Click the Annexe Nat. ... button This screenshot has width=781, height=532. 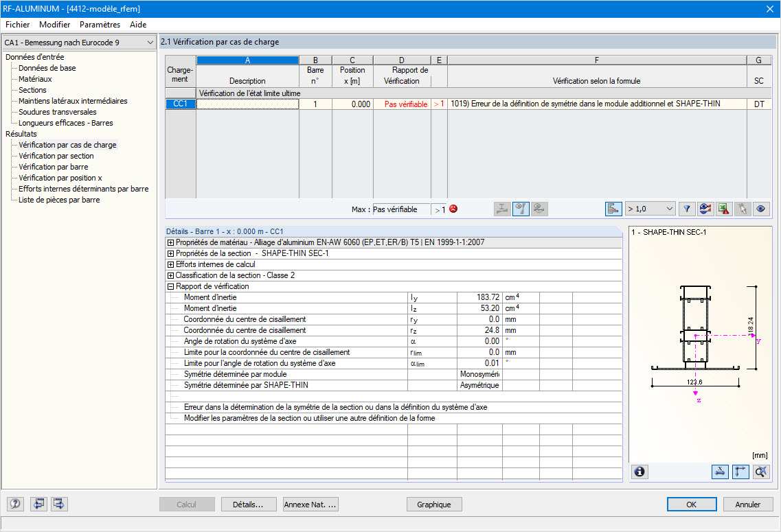[310, 504]
